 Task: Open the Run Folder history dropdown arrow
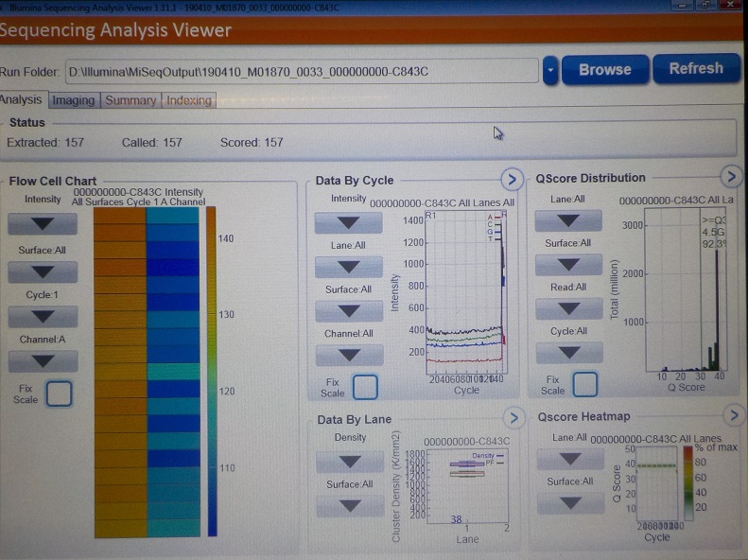[550, 71]
